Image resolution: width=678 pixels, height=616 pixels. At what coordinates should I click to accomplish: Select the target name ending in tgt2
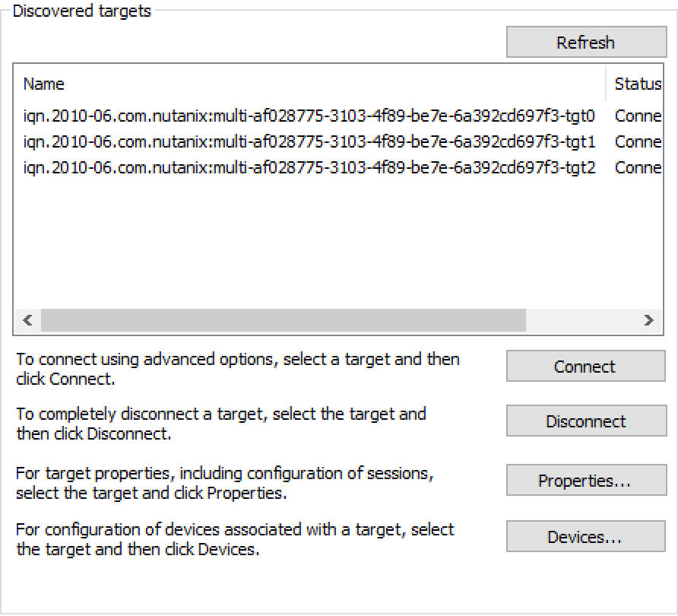click(309, 167)
